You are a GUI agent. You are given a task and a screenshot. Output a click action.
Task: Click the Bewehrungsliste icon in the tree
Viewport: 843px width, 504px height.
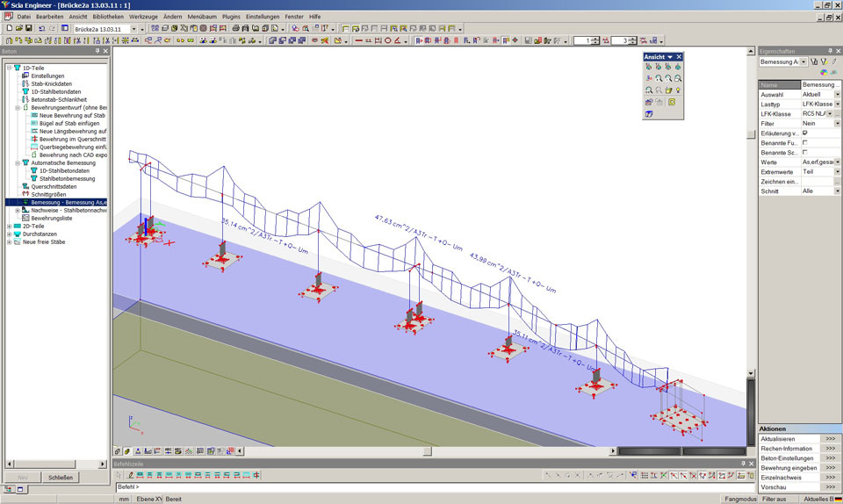[25, 218]
